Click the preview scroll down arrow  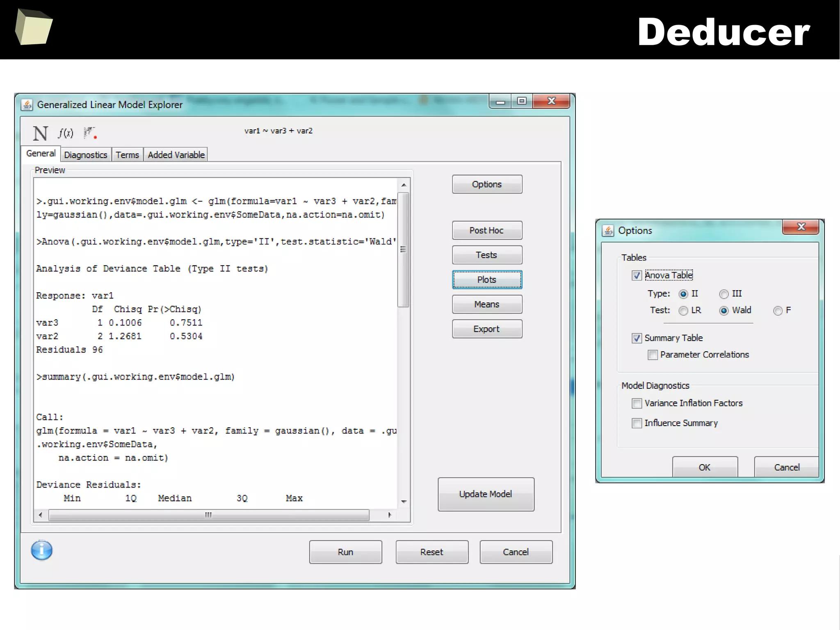[x=404, y=502]
